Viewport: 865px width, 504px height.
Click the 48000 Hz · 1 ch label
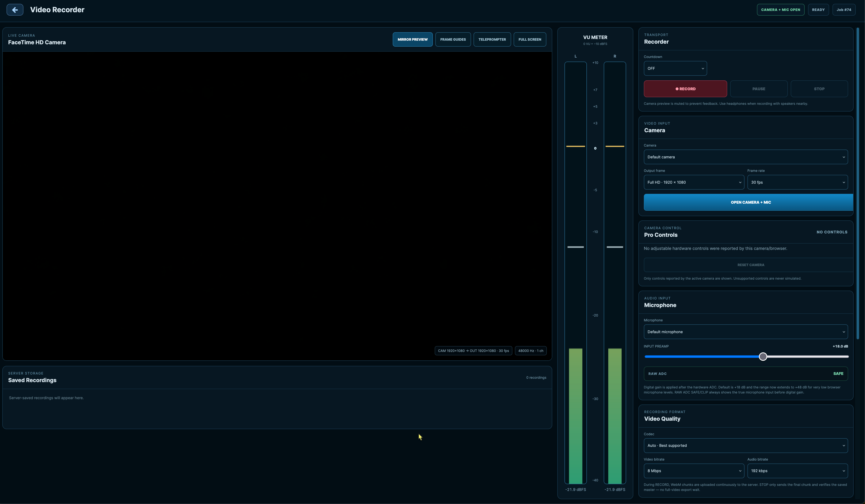[530, 351]
